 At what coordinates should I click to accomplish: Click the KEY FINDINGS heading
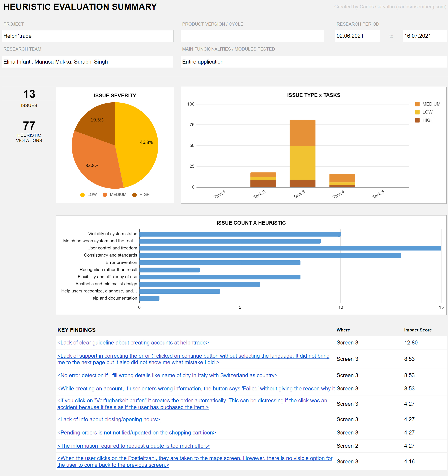76,330
